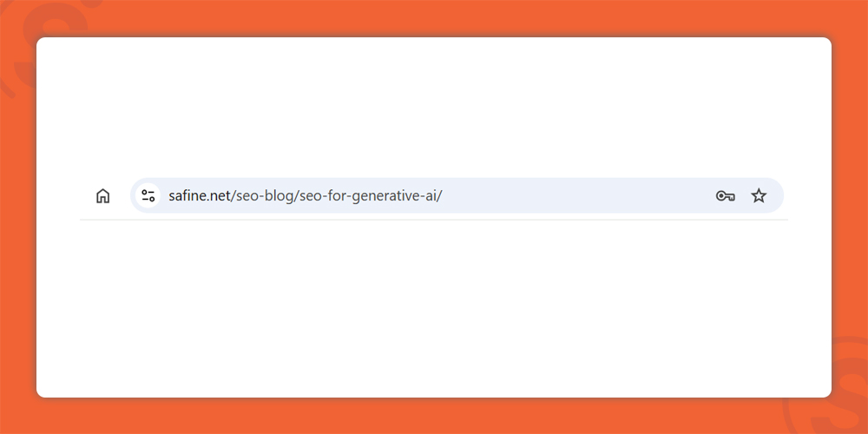Click the word blog in the URL path

coord(279,196)
